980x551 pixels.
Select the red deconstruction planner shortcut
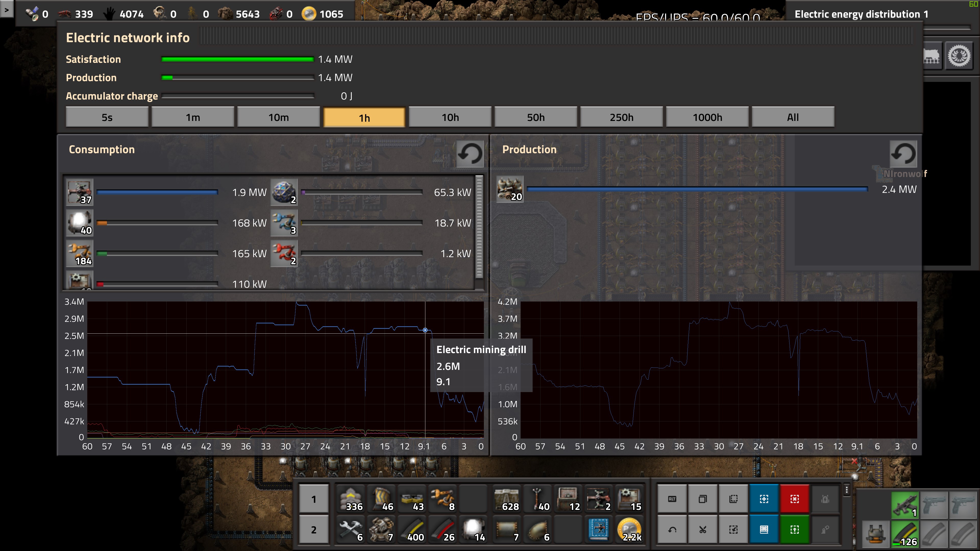[x=794, y=499]
